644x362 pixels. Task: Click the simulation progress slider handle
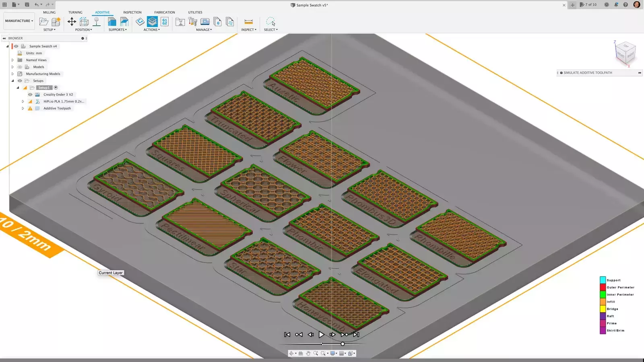pyautogui.click(x=343, y=344)
